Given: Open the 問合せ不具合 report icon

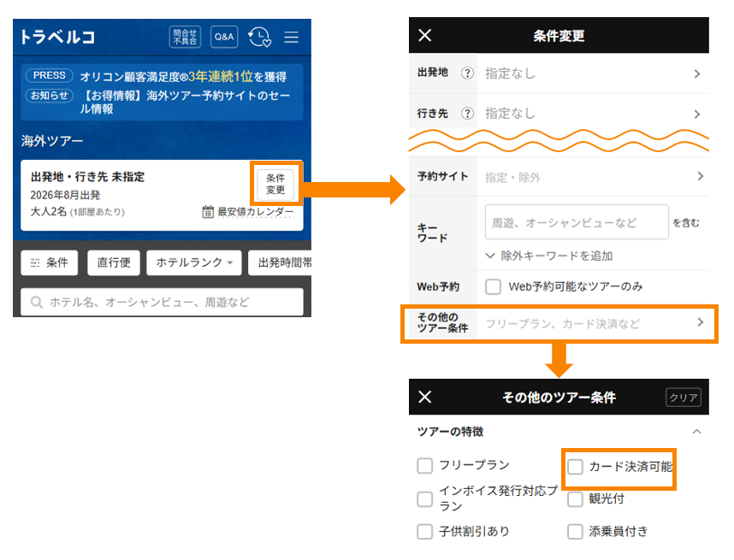Looking at the screenshot, I should pyautogui.click(x=185, y=37).
